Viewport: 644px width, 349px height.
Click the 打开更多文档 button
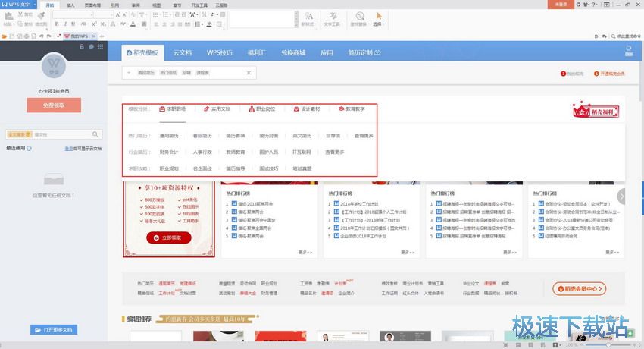point(54,330)
